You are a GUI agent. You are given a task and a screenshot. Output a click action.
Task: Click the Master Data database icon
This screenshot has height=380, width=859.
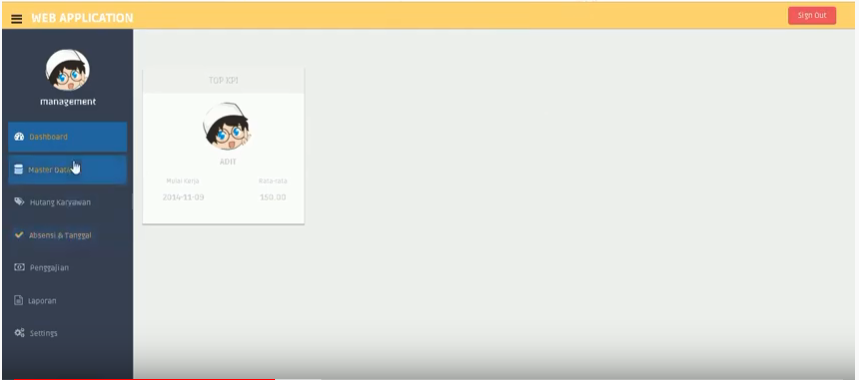[x=19, y=169]
